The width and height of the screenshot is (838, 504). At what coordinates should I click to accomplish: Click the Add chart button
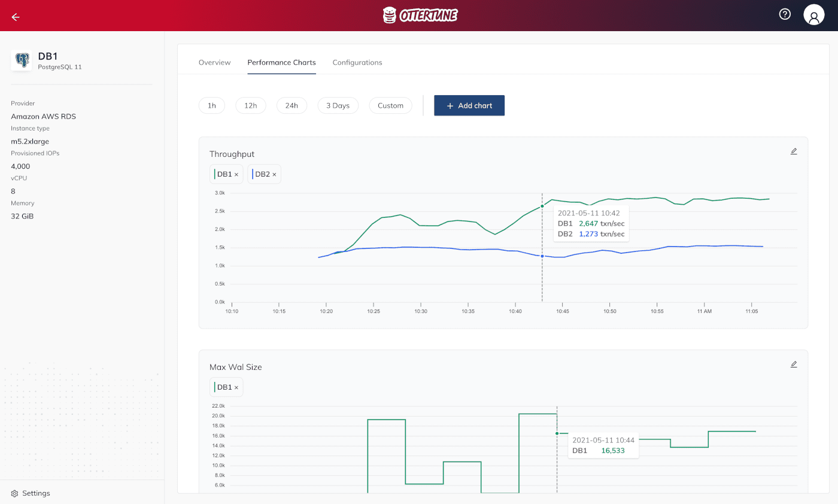pos(469,105)
